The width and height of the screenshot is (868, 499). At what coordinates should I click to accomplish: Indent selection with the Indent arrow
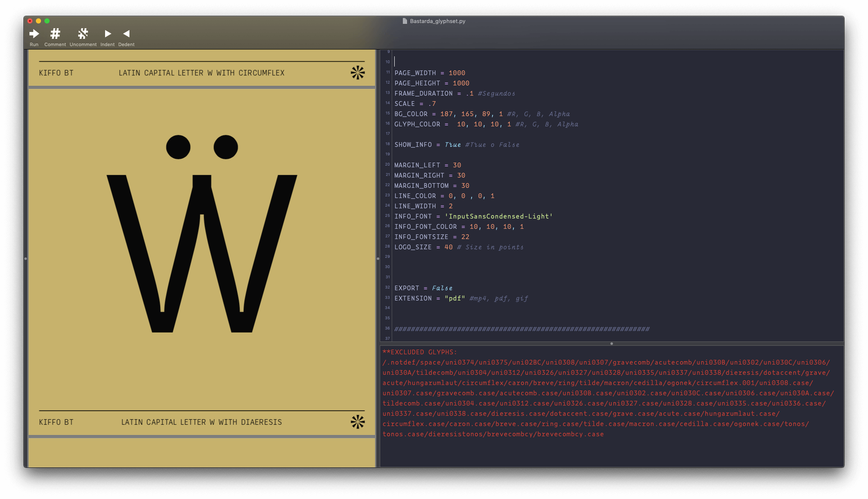pos(108,33)
